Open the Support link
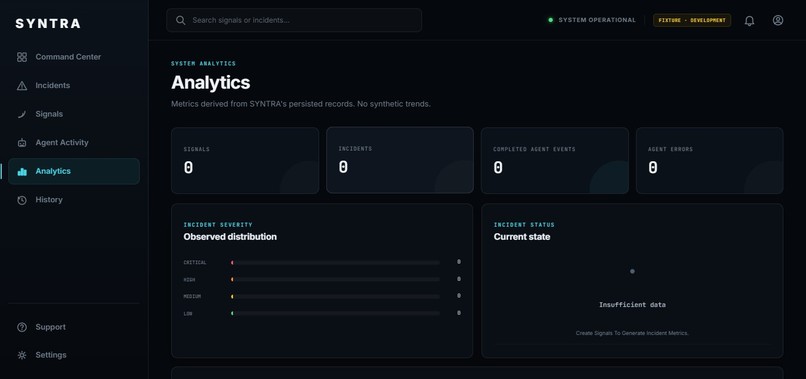The image size is (806, 379). coord(74,327)
